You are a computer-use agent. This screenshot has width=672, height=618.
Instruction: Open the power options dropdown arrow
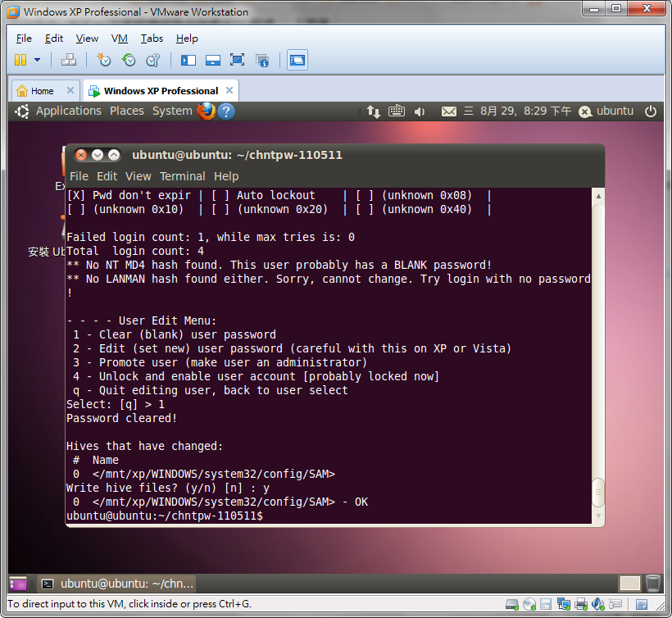(37, 60)
